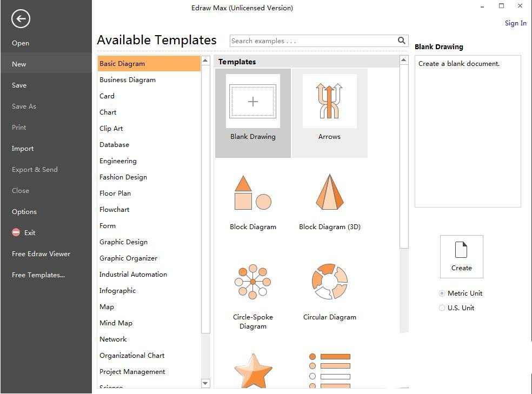
Task: Select the Business Diagram category
Action: 127,79
